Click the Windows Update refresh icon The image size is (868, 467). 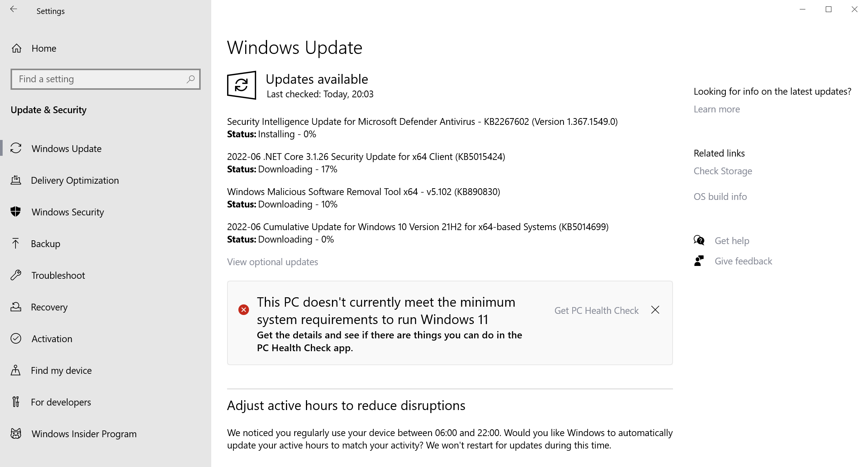tap(241, 84)
